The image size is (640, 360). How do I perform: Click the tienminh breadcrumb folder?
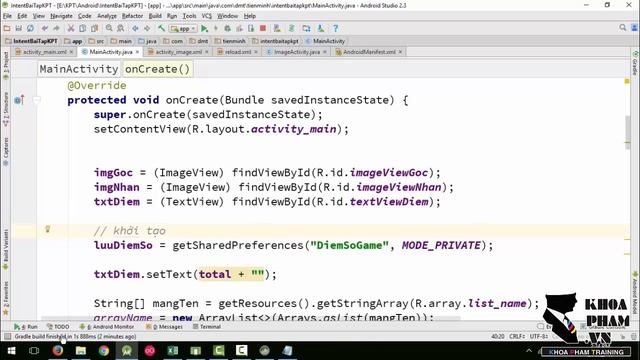point(230,41)
